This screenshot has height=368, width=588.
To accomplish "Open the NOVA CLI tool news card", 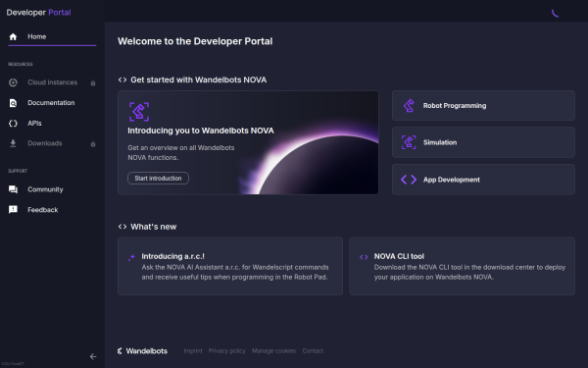I will [x=462, y=266].
